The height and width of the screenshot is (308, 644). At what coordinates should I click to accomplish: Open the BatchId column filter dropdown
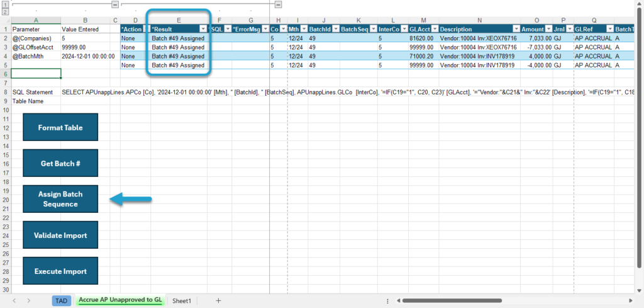[336, 29]
